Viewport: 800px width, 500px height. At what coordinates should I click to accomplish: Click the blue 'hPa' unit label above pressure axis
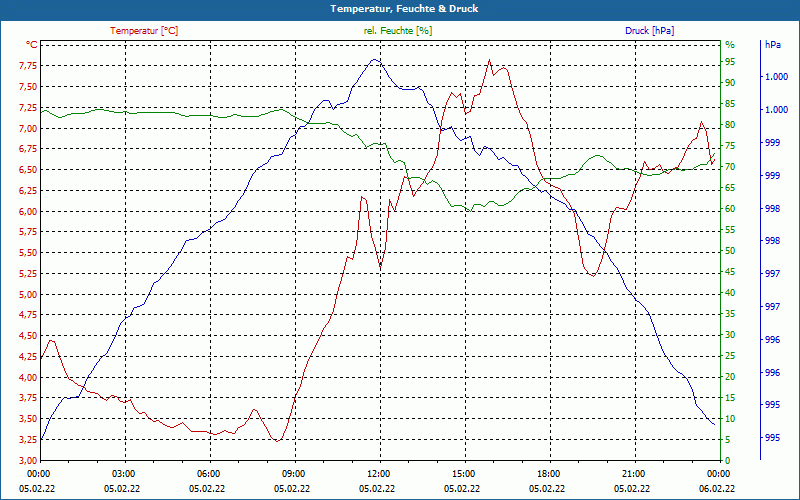pos(772,45)
